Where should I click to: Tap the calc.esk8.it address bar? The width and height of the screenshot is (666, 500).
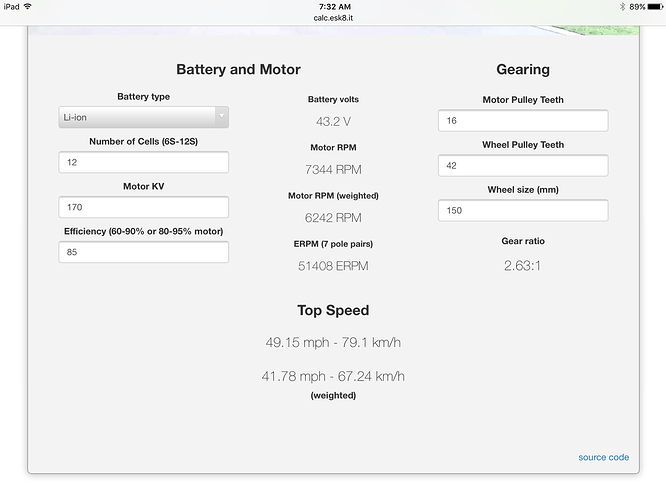tap(333, 17)
